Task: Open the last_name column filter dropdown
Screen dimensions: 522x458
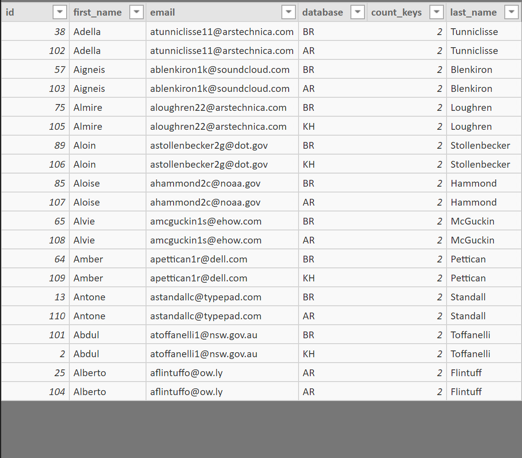Action: (x=511, y=12)
